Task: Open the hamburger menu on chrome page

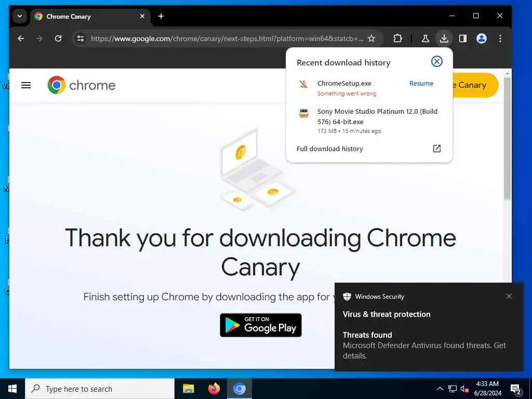Action: [26, 85]
